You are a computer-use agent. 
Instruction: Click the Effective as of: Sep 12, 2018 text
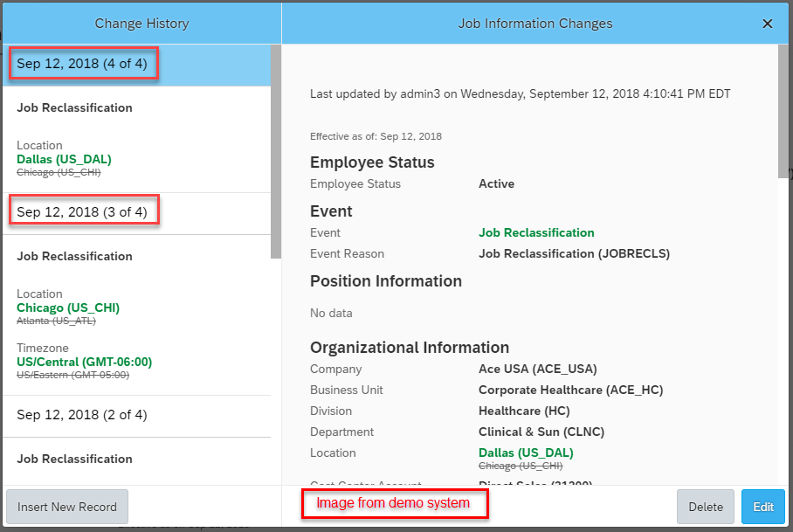point(376,136)
